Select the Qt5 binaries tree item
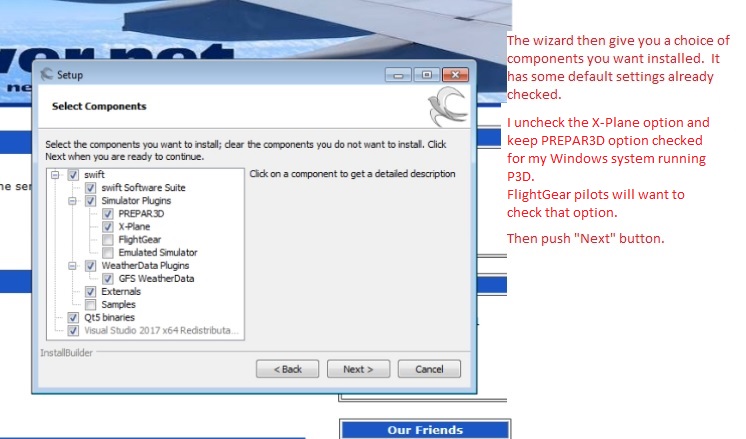The height and width of the screenshot is (439, 746). tap(109, 317)
